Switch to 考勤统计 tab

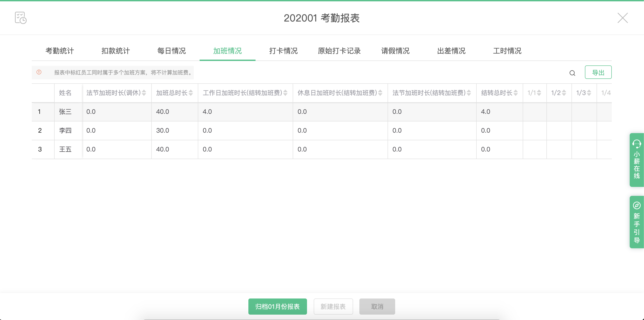(60, 51)
